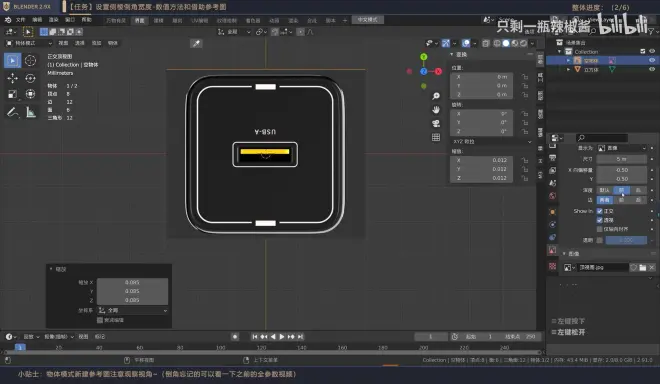Select the Scale tool
This screenshot has width=660, height=384.
[12, 94]
